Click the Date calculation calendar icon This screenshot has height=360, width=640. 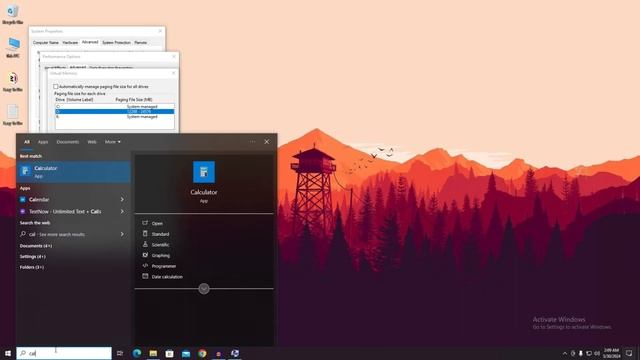click(x=145, y=276)
